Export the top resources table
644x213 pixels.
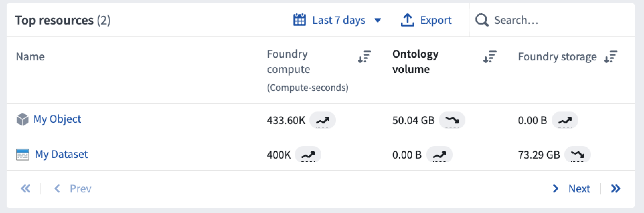coord(426,20)
